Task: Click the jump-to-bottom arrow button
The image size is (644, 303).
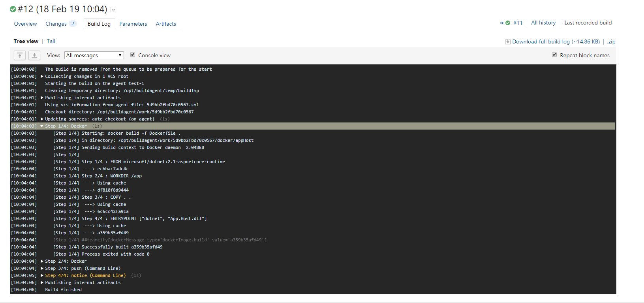Action: (34, 55)
